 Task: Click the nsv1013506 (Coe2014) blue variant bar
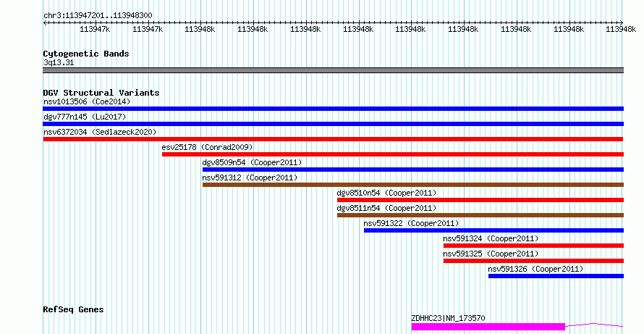click(333, 109)
